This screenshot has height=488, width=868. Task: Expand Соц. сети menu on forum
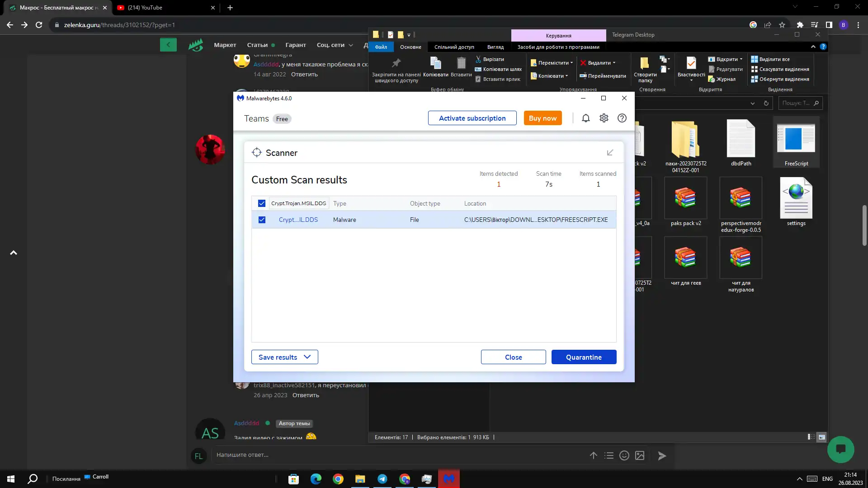click(335, 45)
